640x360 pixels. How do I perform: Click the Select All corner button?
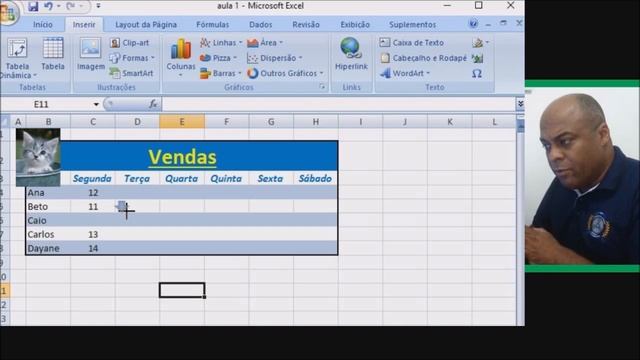tap(4, 122)
